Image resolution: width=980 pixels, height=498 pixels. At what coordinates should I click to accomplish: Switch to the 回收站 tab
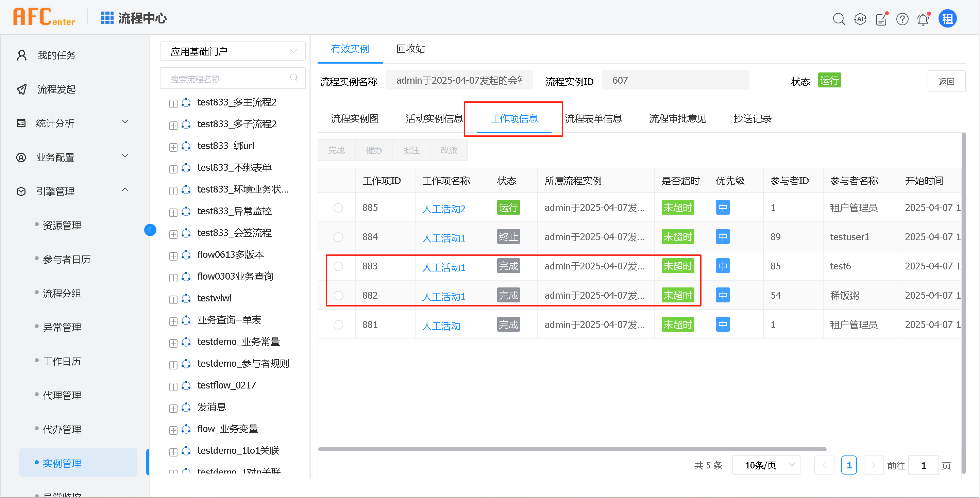click(x=410, y=49)
